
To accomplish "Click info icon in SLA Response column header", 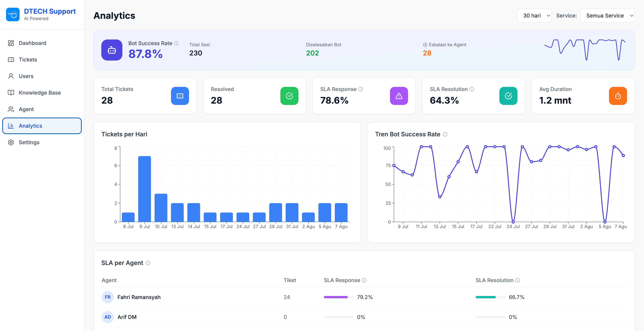I will [x=364, y=280].
